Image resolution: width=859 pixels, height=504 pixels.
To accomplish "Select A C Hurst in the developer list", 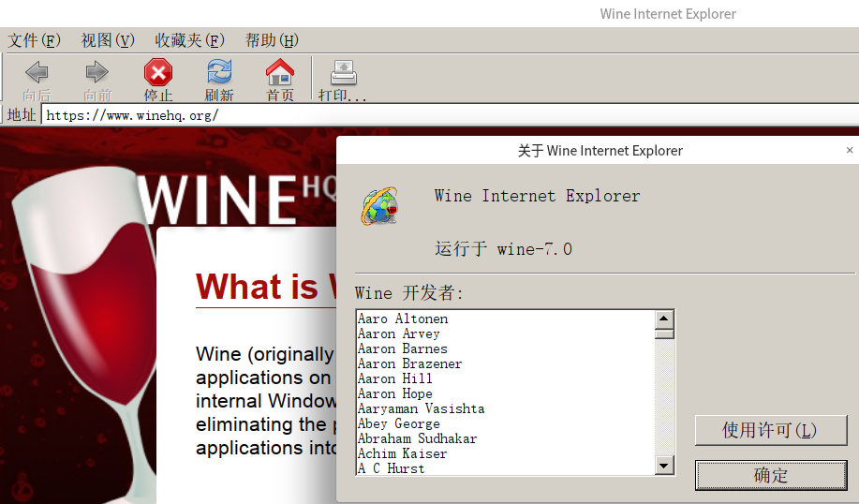I will pos(392,468).
